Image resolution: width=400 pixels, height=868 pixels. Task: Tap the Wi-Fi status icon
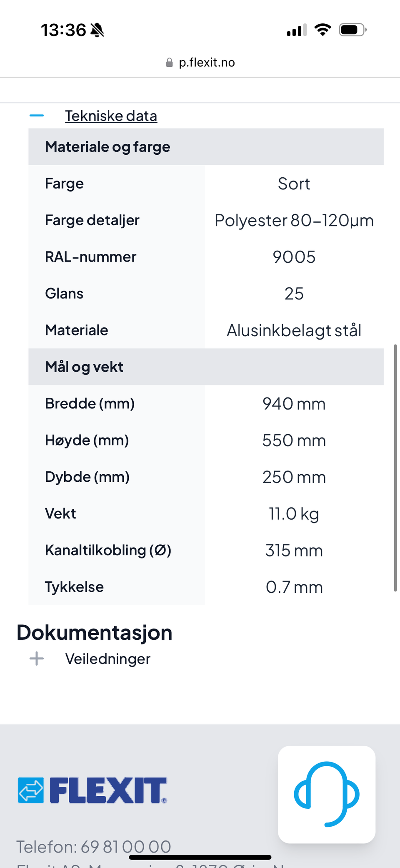coord(322,30)
